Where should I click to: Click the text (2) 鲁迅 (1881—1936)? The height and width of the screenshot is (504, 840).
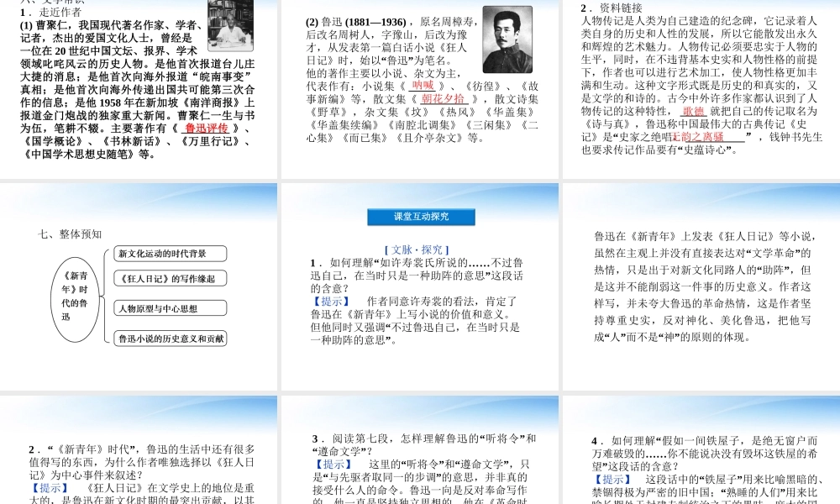tap(355, 22)
